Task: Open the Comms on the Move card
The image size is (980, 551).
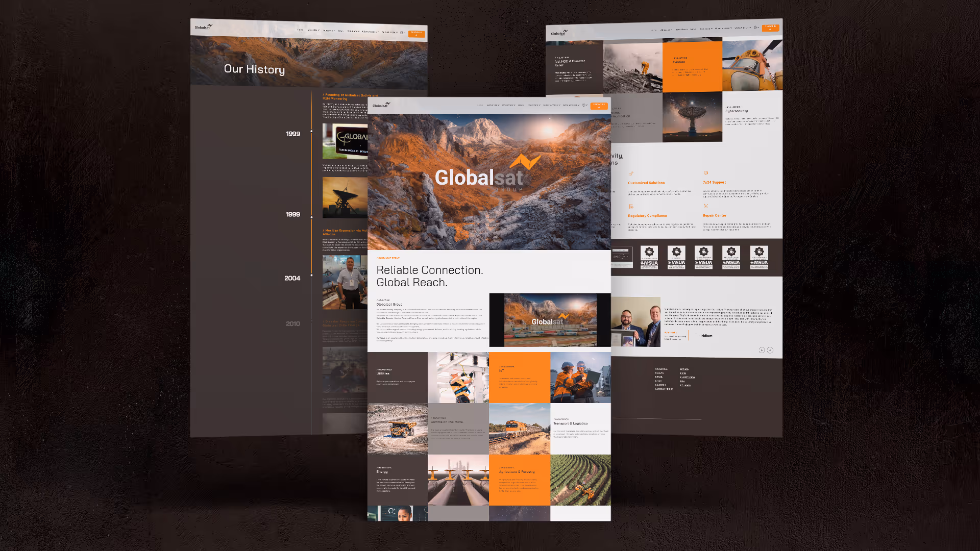Action: pos(458,429)
